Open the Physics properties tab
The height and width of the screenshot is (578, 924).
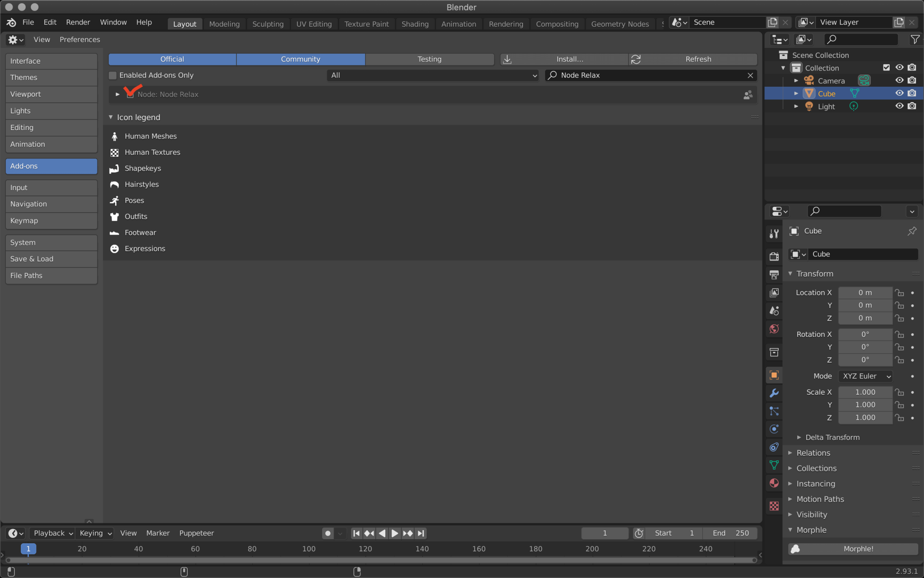coord(774,429)
